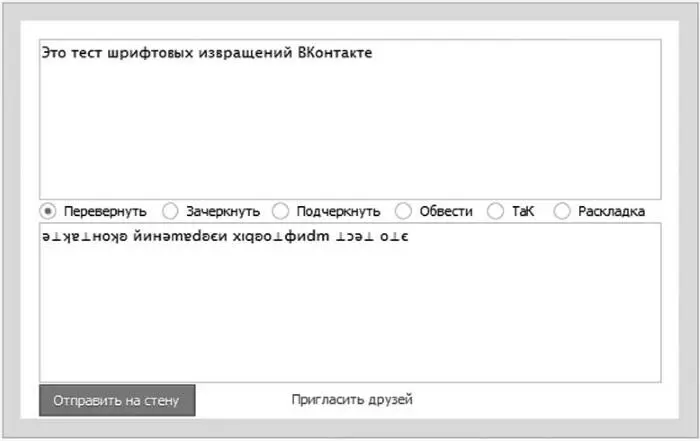
Task: Focus the lower flipped-text output area
Action: (x=350, y=303)
